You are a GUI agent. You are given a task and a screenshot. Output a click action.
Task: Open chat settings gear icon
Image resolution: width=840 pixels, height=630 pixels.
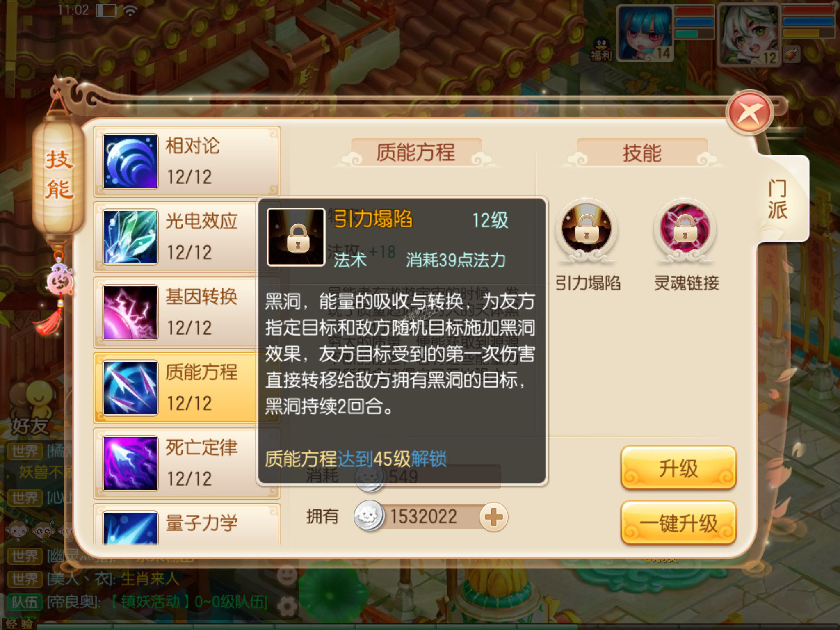point(287,605)
